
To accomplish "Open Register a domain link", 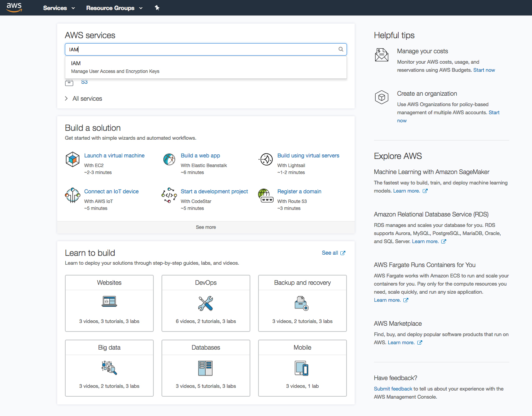I will (299, 191).
